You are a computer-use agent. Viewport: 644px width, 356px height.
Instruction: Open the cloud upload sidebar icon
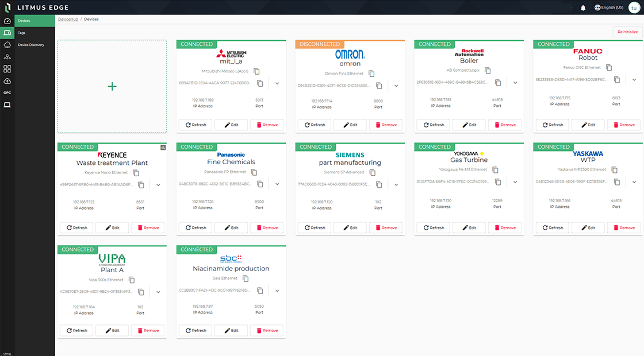coord(7,81)
